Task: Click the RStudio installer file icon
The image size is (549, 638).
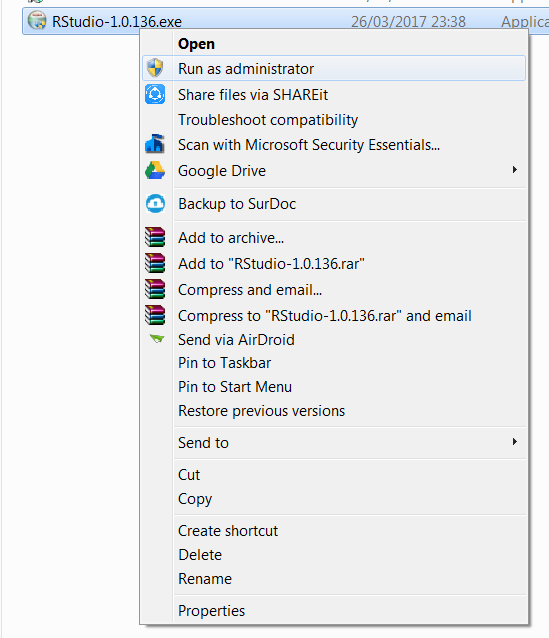Action: coord(37,20)
